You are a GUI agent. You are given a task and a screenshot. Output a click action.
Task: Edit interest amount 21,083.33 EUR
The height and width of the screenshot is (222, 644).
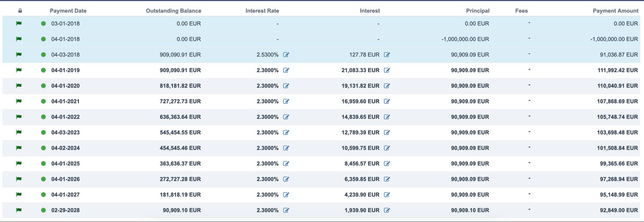387,70
